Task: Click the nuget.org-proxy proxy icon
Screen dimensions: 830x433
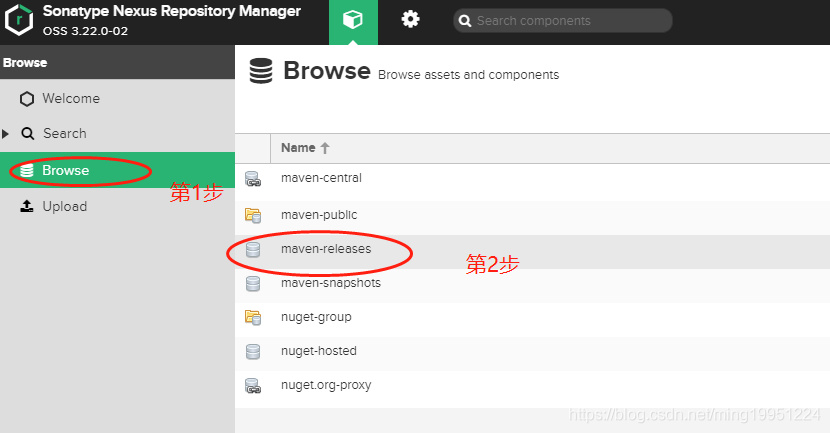Action: click(253, 386)
